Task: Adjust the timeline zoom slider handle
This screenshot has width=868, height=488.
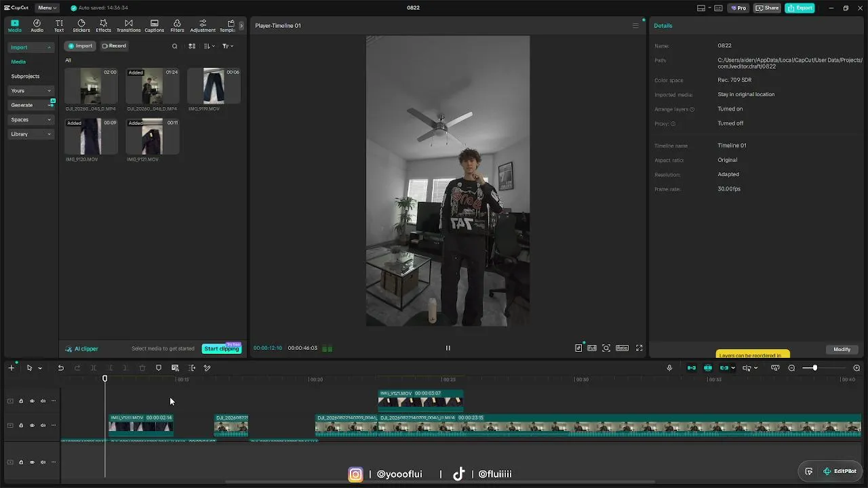Action: coord(814,368)
